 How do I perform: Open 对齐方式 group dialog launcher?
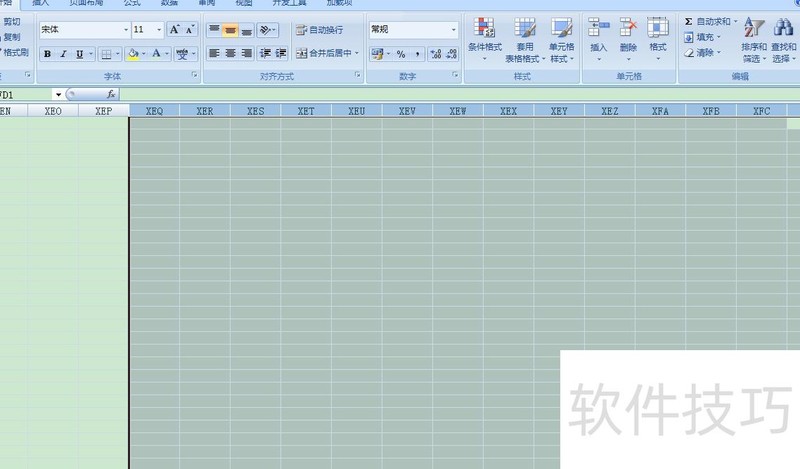(357, 75)
